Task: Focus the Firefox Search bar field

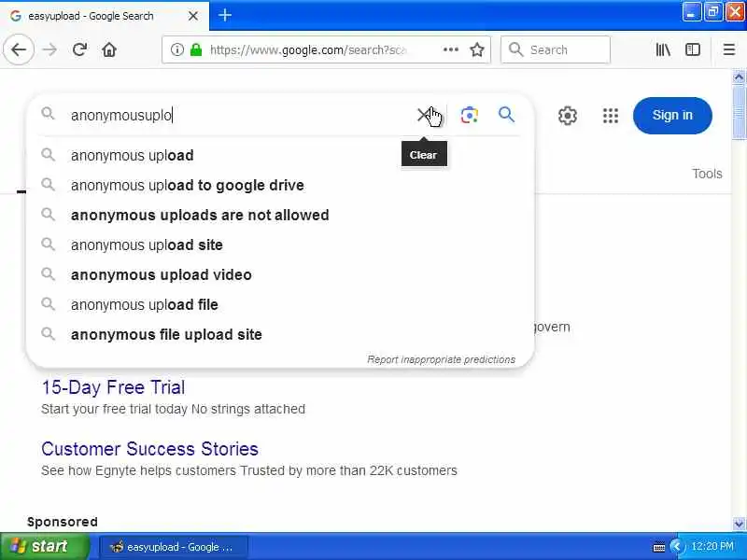Action: [555, 49]
